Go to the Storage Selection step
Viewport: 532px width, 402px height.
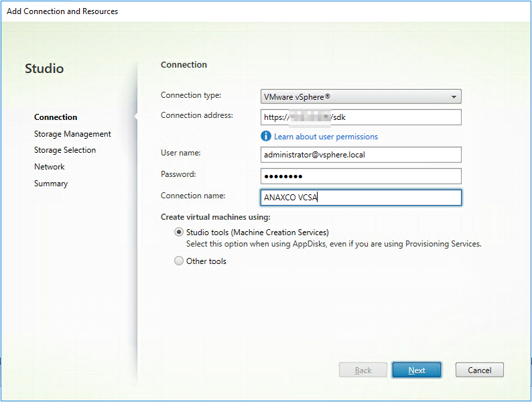pyautogui.click(x=65, y=150)
